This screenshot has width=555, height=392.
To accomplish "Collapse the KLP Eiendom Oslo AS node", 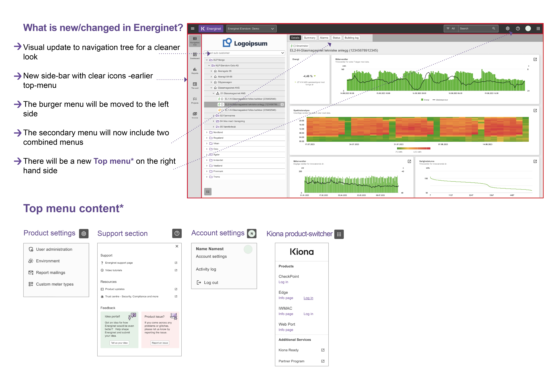I will [209, 65].
